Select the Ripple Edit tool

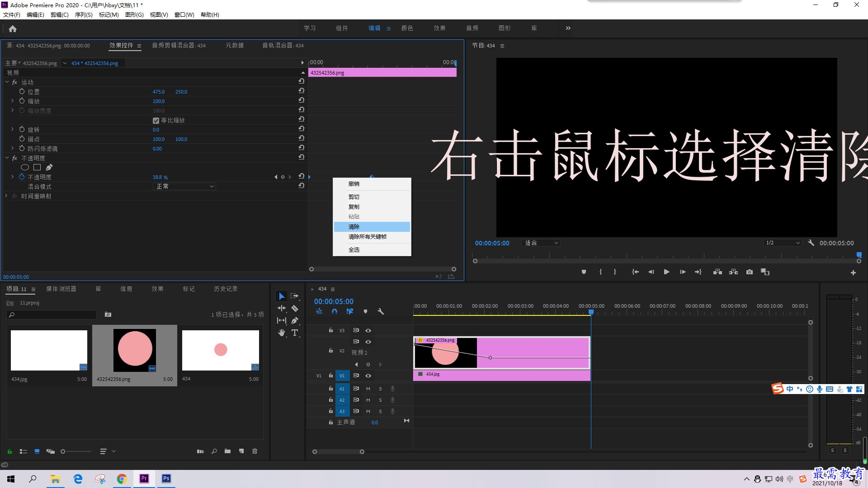(x=282, y=308)
